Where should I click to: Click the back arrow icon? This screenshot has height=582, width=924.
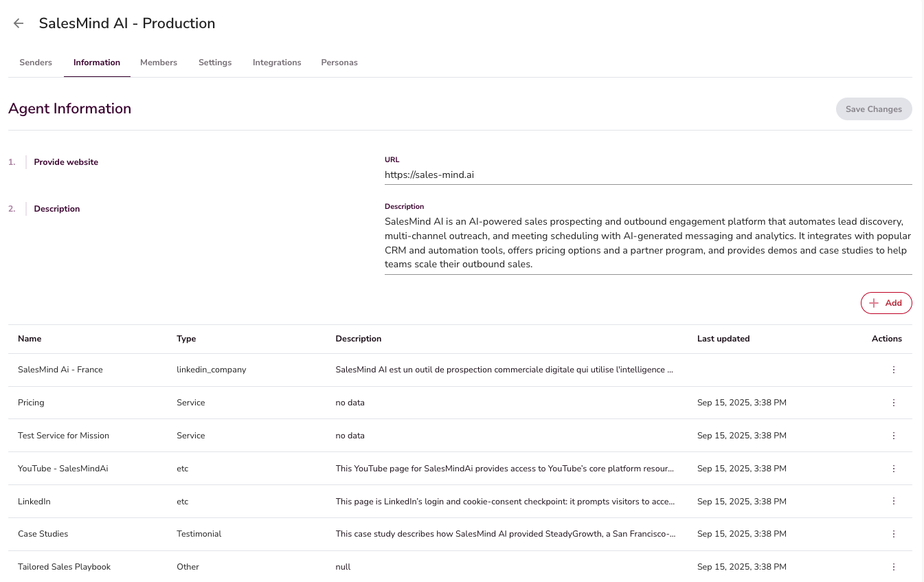coord(19,23)
